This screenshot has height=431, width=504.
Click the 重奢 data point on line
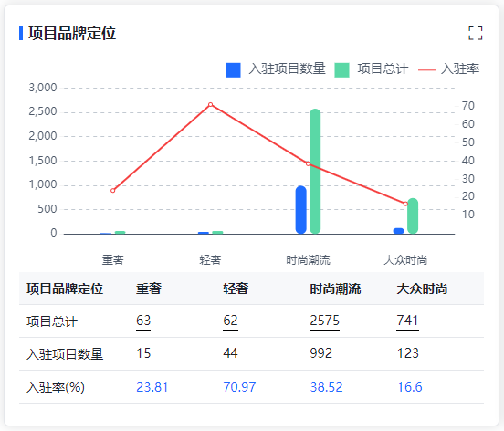point(112,191)
